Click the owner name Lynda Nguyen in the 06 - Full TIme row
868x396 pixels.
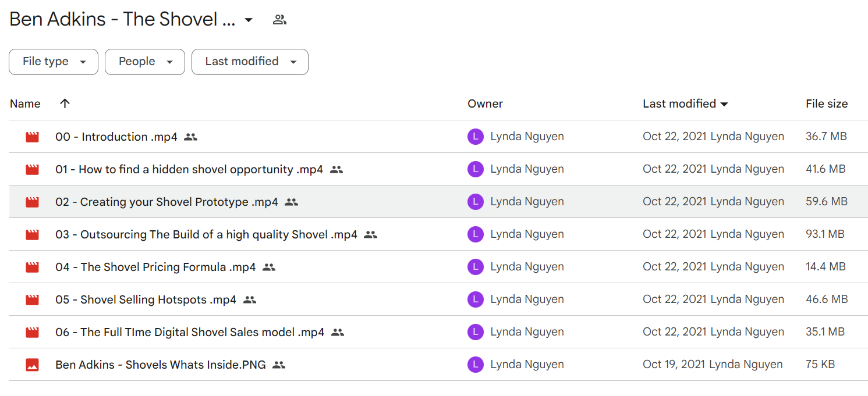tap(527, 332)
